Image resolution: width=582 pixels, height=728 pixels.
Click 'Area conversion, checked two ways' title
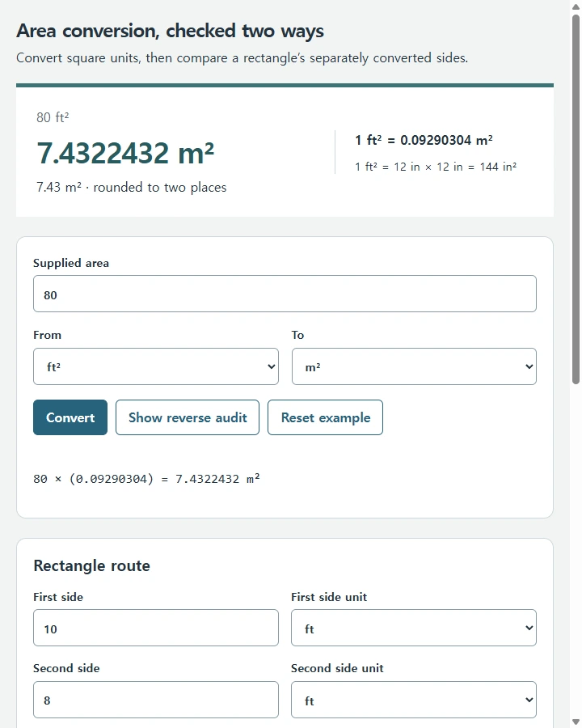pyautogui.click(x=170, y=31)
